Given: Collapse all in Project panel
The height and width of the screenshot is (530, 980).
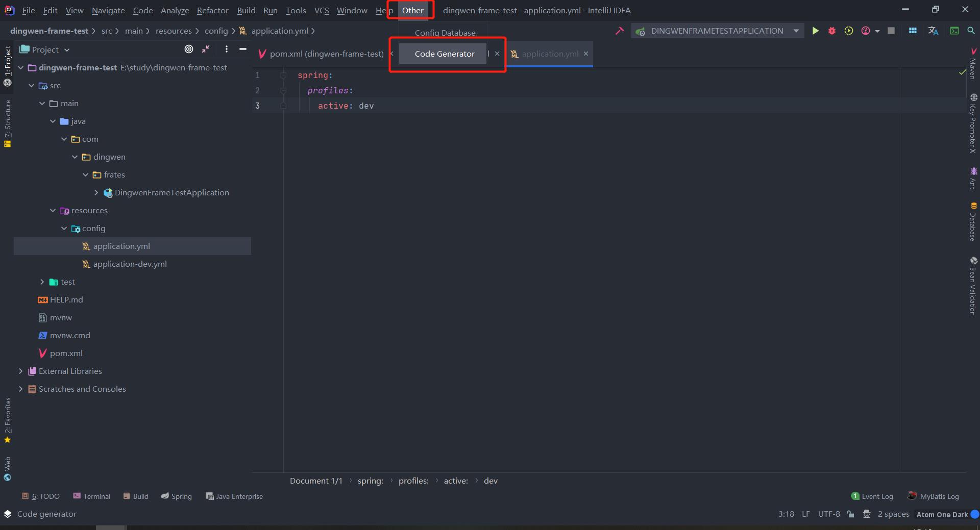Looking at the screenshot, I should [206, 49].
